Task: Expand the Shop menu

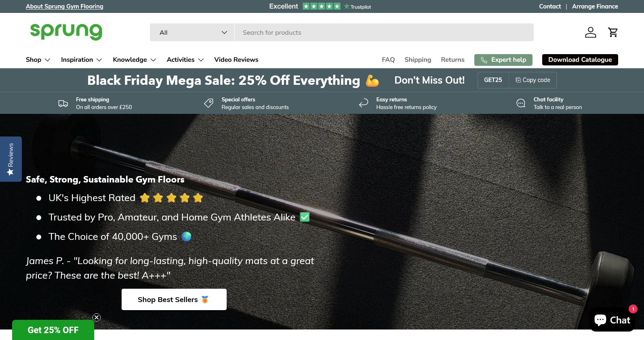Action: point(38,60)
